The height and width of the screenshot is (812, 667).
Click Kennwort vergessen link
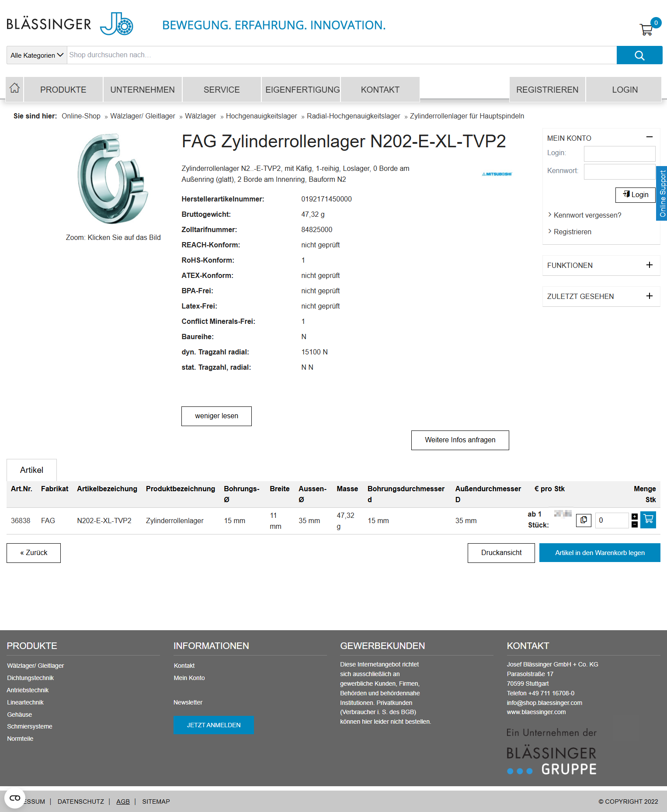coord(587,215)
